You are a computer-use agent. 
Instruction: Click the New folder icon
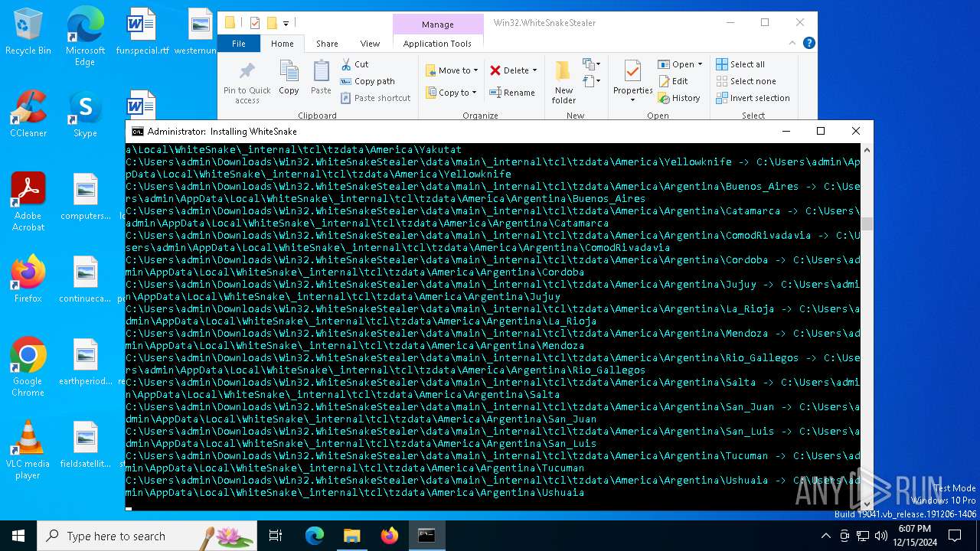pos(563,83)
